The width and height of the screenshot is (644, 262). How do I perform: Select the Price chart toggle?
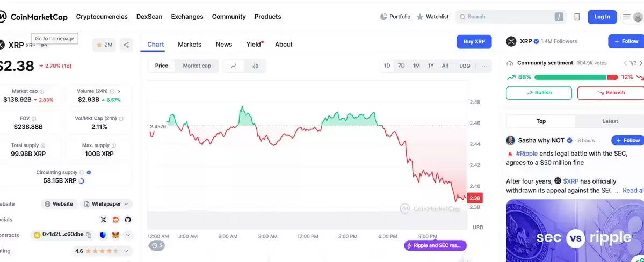tap(162, 65)
